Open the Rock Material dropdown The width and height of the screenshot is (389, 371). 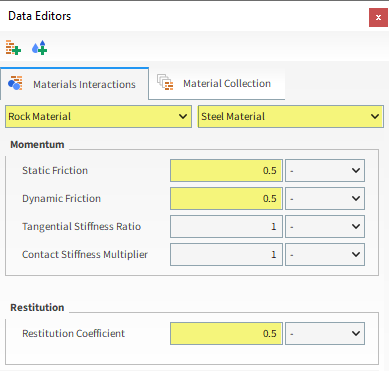[98, 116]
